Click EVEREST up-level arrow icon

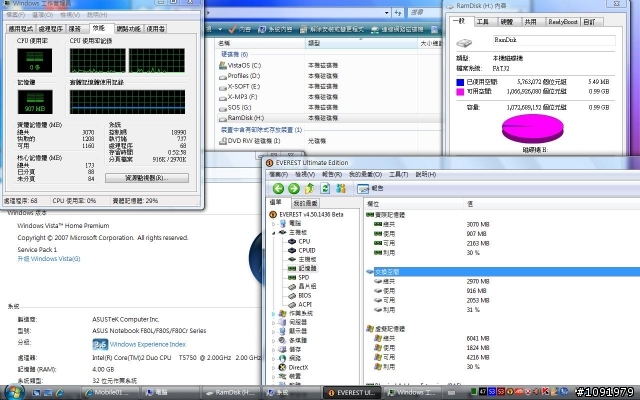(309, 188)
